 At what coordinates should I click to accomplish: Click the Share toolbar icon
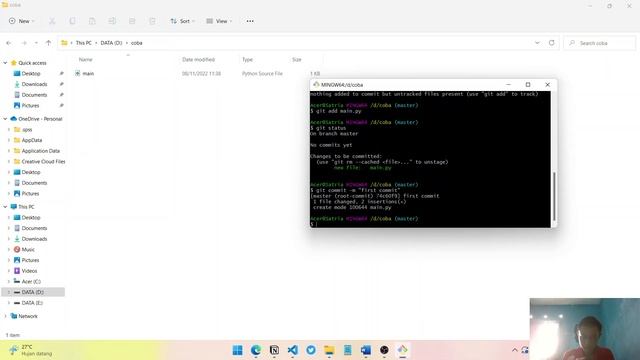[x=132, y=21]
